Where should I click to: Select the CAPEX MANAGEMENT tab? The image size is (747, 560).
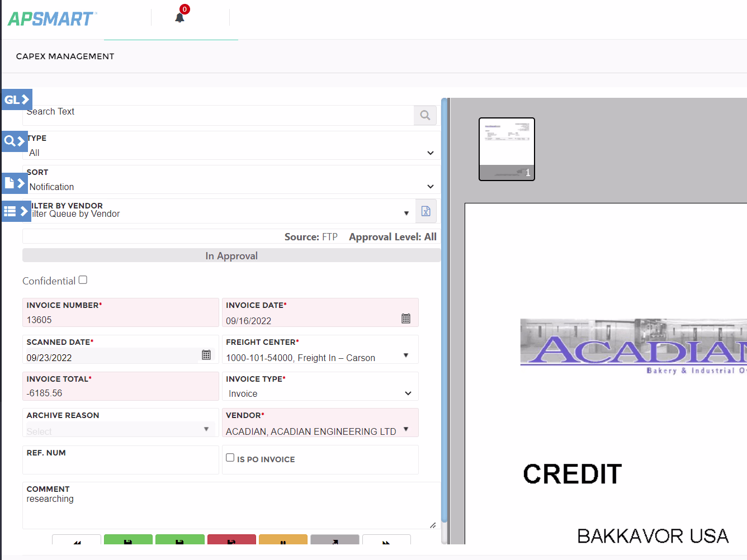pyautogui.click(x=65, y=56)
